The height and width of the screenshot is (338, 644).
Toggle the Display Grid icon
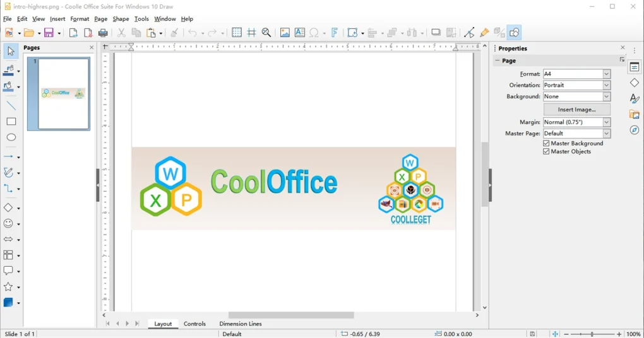pyautogui.click(x=237, y=33)
